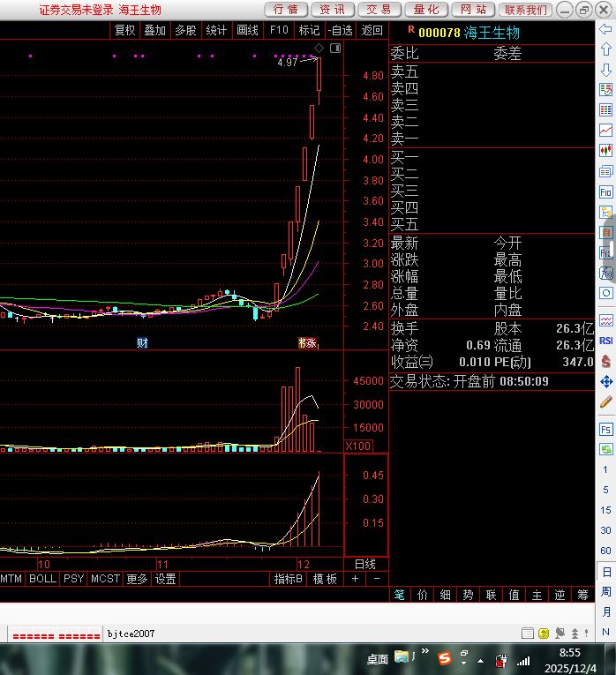The width and height of the screenshot is (616, 675).
Task: Open the candlestick K-line chart icon
Action: (x=605, y=150)
